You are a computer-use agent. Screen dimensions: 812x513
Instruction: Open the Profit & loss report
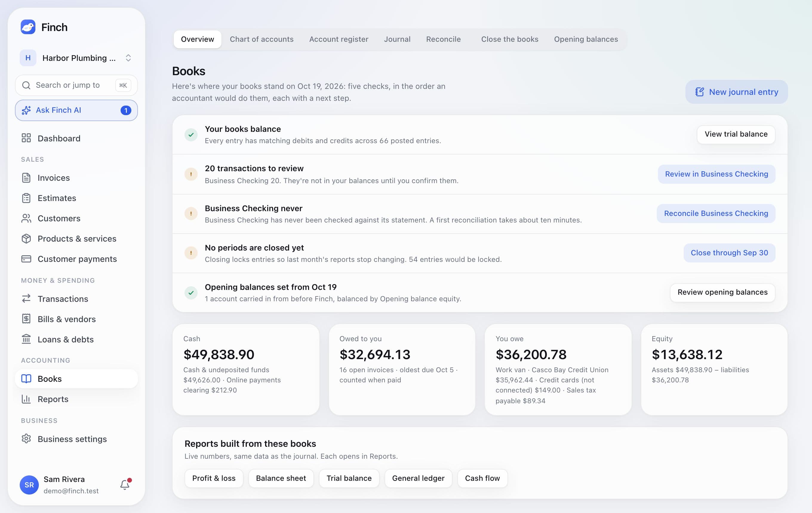coord(214,478)
